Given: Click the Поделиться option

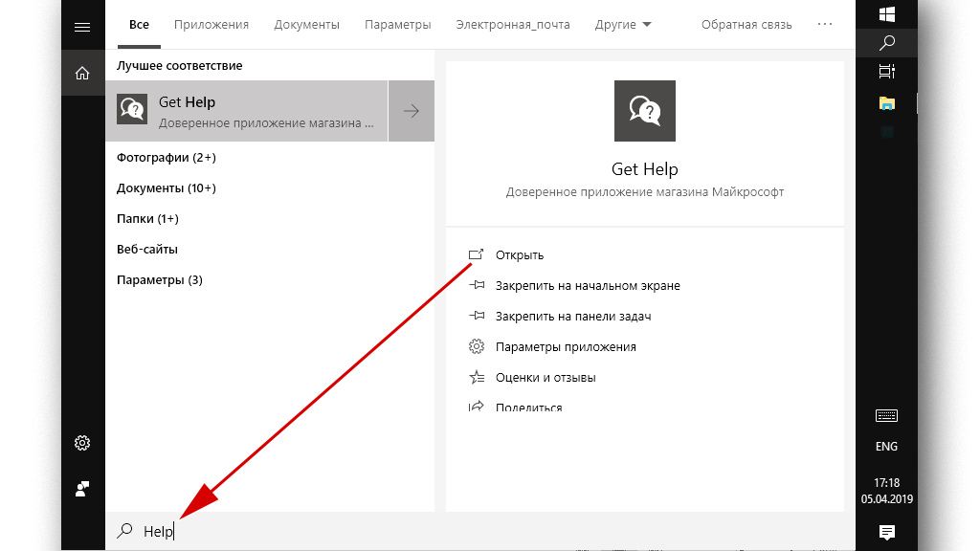Looking at the screenshot, I should click(x=528, y=408).
